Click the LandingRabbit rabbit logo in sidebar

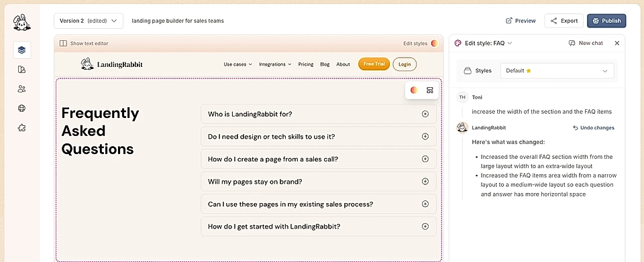pyautogui.click(x=21, y=22)
